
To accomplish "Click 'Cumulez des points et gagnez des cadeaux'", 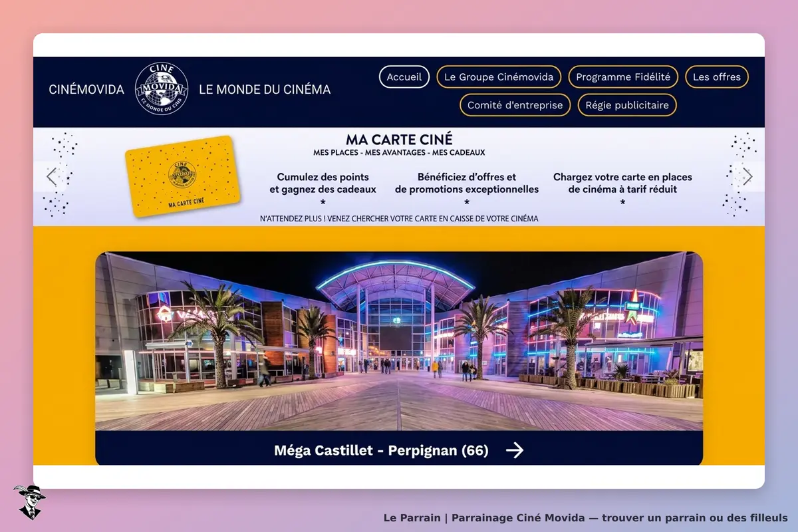I will click(x=323, y=184).
